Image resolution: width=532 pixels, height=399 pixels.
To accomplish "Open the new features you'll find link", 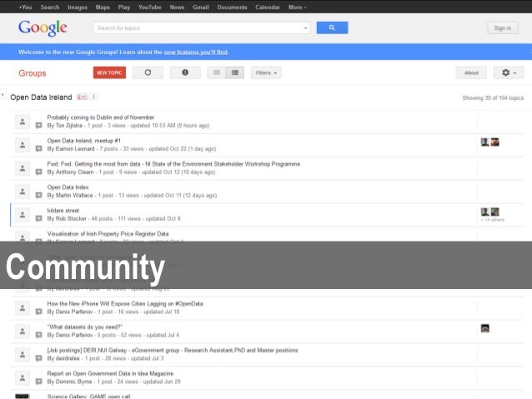I will 196,52.
